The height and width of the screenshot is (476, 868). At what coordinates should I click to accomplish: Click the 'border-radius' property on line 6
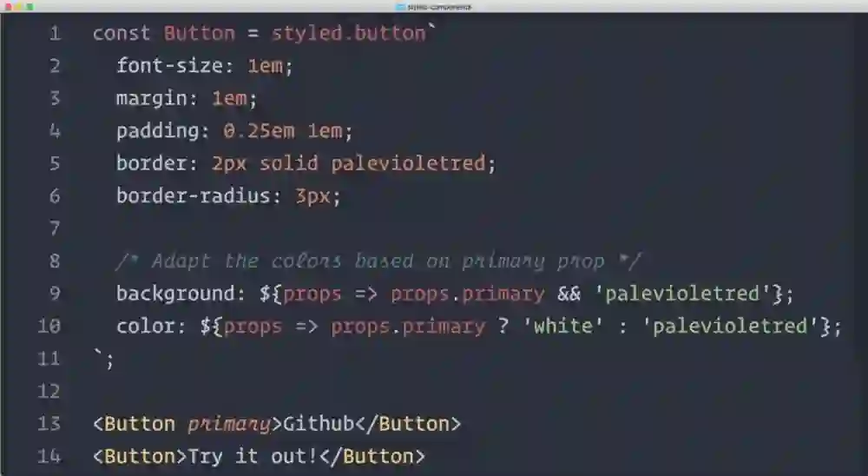click(x=194, y=195)
